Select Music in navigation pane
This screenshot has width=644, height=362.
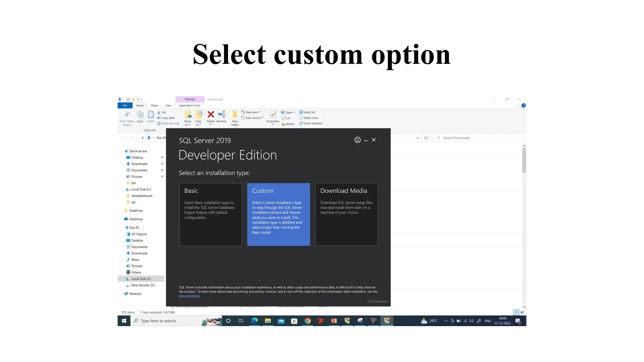[133, 260]
